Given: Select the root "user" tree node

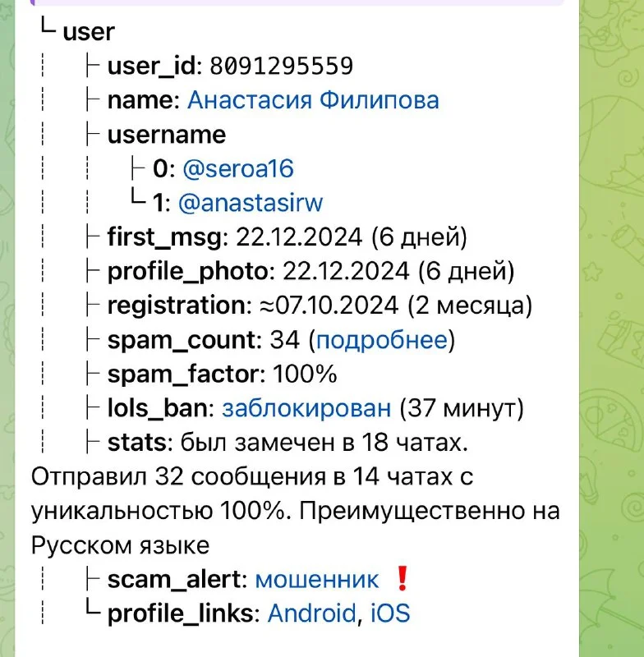Looking at the screenshot, I should pos(89,32).
